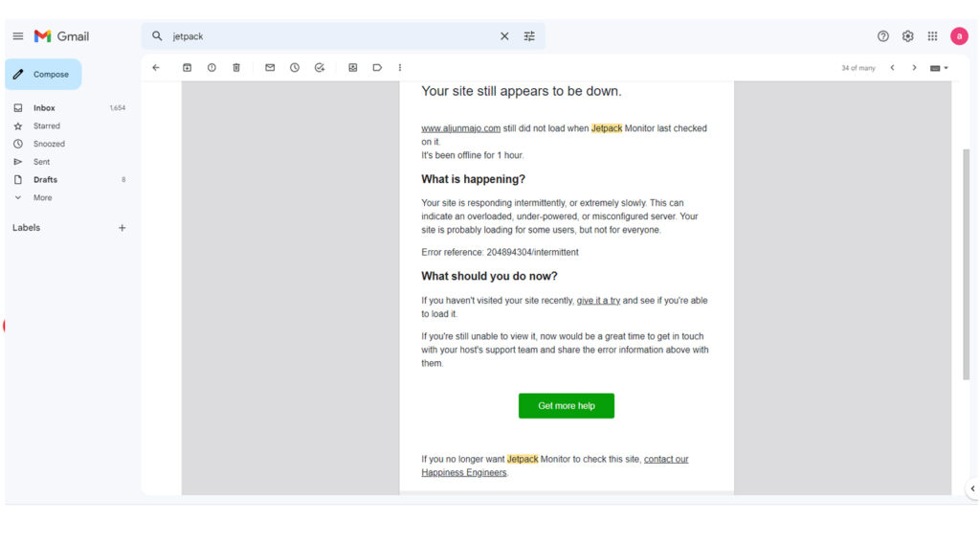Go to the older email

point(914,68)
